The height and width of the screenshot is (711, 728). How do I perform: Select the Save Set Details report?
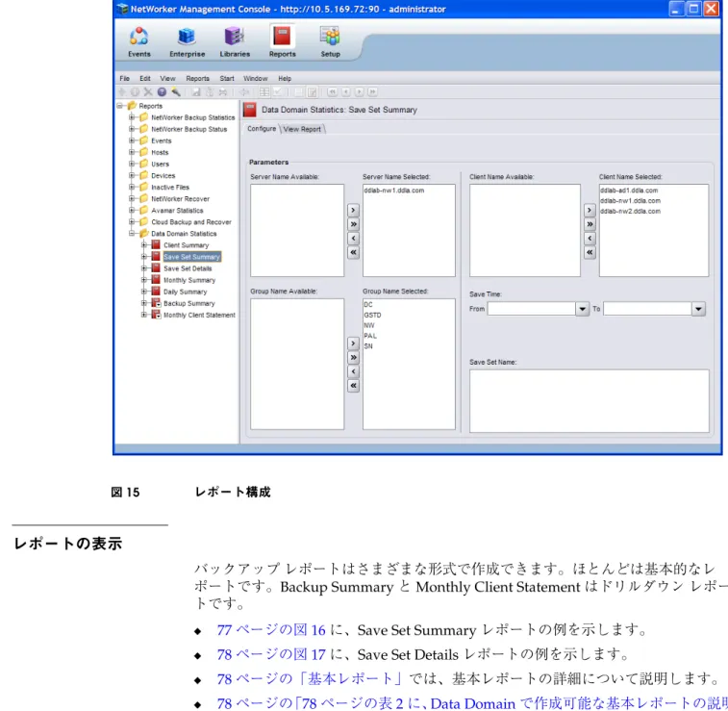[188, 268]
